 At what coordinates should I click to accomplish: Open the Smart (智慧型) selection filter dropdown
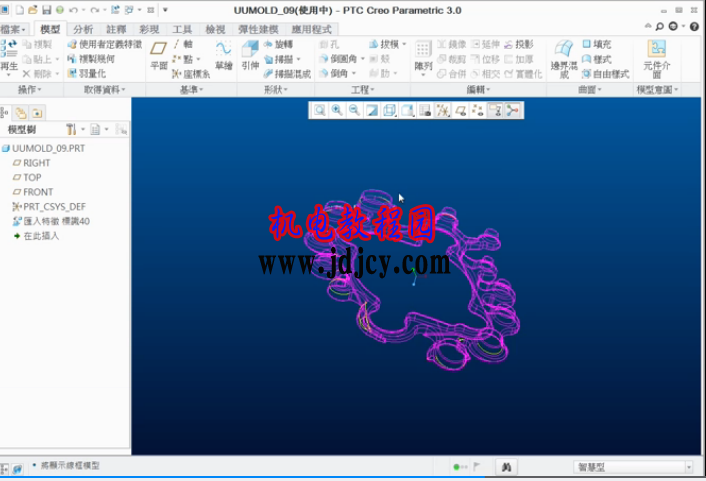tap(633, 467)
